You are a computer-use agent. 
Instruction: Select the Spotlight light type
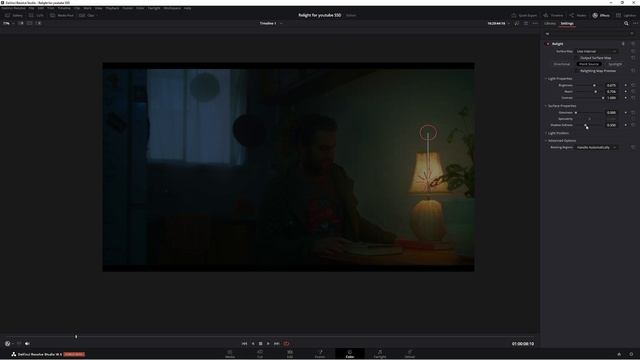pyautogui.click(x=615, y=64)
